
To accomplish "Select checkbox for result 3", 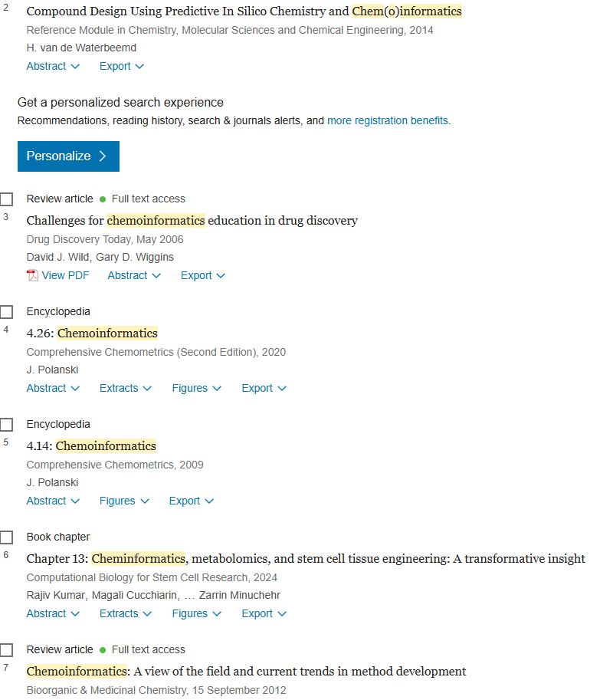I will pos(6,199).
